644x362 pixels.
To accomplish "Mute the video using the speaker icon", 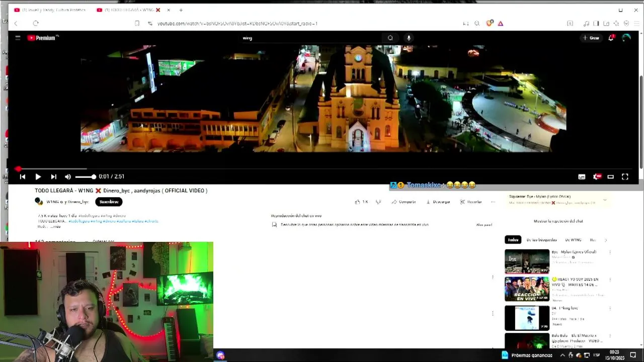I will pos(68,176).
